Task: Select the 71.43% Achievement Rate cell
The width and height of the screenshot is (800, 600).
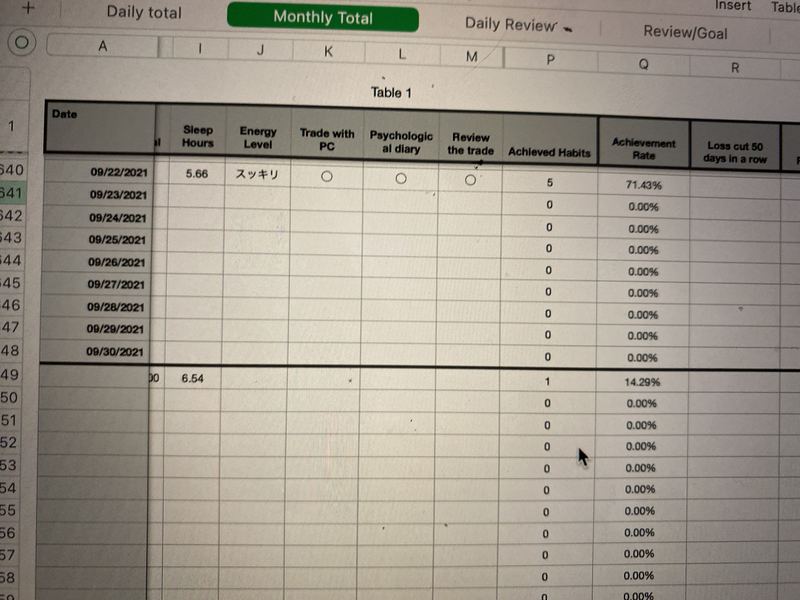Action: (x=642, y=185)
